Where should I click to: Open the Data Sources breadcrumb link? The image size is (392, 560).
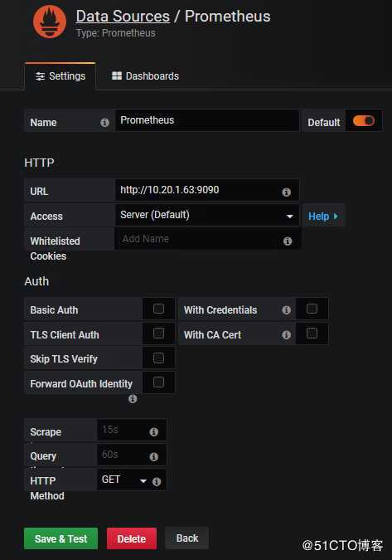click(123, 17)
